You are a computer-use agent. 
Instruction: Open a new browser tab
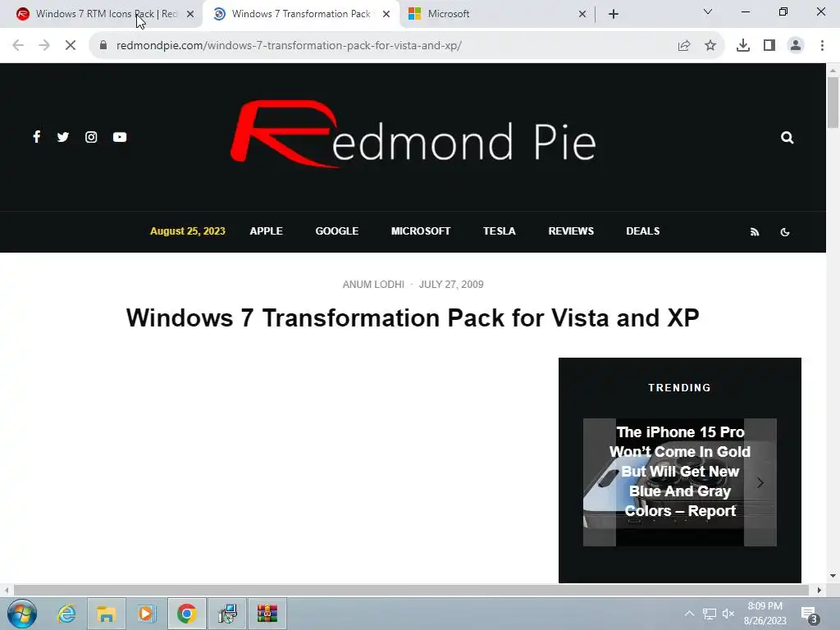pos(614,15)
